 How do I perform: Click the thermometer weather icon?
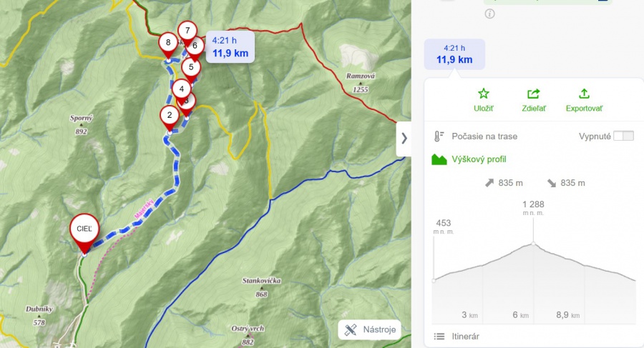click(439, 136)
